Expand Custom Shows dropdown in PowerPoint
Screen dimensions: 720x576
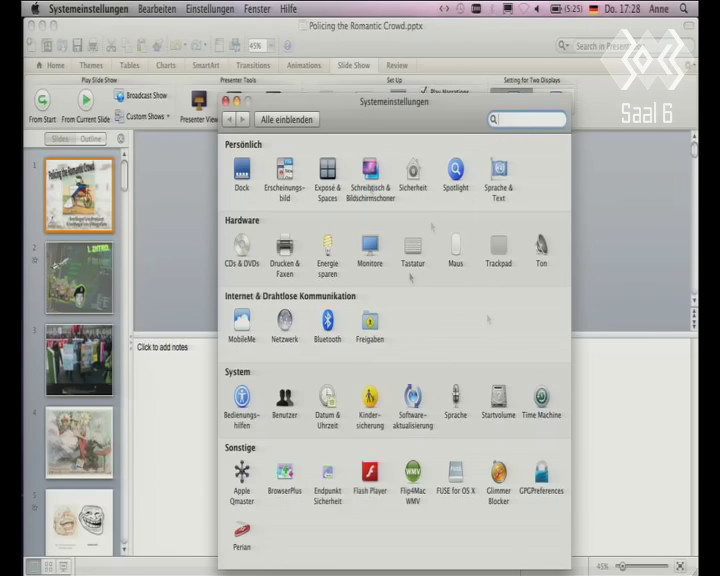click(142, 116)
